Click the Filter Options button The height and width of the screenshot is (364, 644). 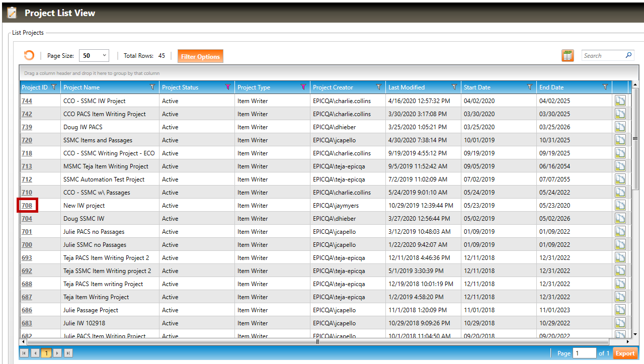click(x=200, y=56)
